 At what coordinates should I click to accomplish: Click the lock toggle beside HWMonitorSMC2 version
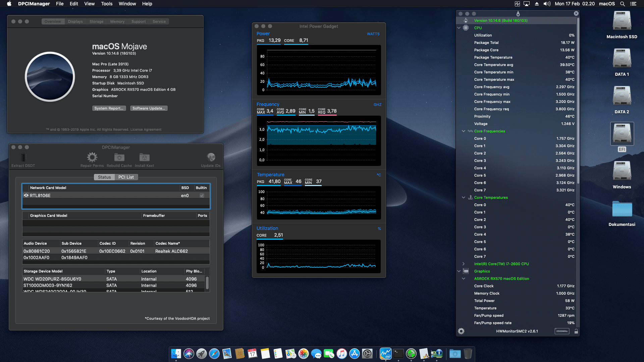tap(576, 331)
